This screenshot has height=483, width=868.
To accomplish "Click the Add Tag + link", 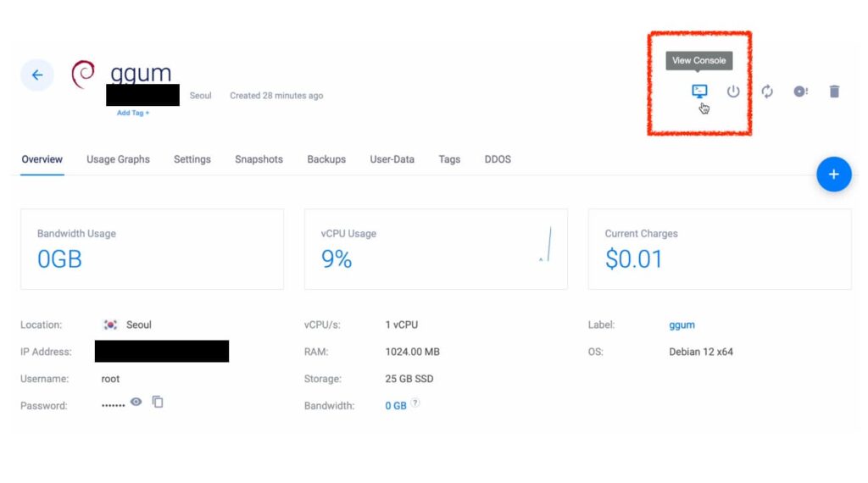I will (x=133, y=113).
